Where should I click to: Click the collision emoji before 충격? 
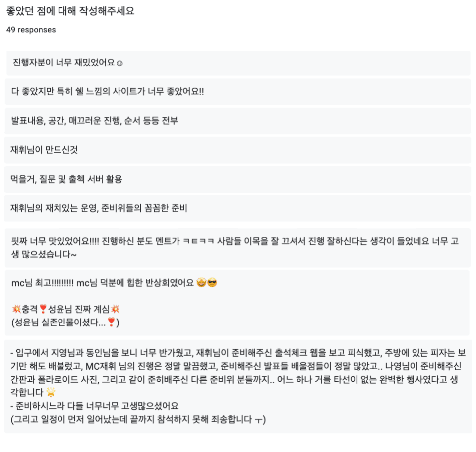tap(16, 309)
